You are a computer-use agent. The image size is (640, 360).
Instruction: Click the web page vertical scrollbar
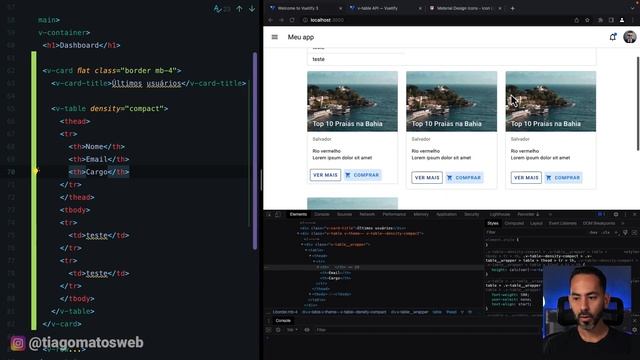(638, 104)
